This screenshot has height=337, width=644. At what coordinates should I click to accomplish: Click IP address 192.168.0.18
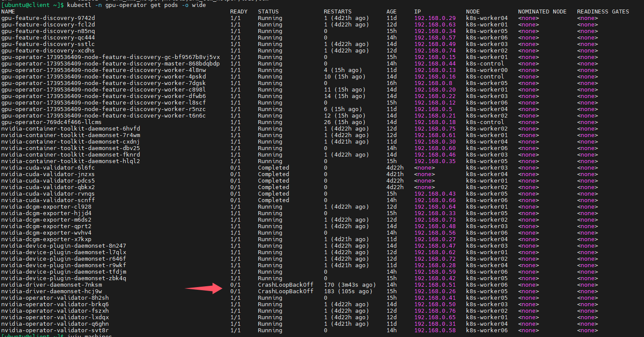tap(435, 122)
